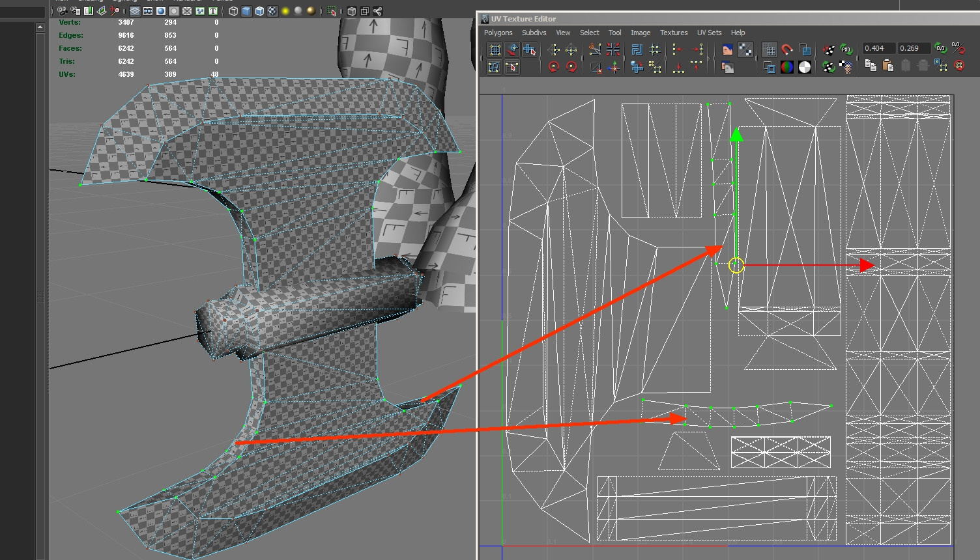Paste UVs from clipboard
This screenshot has height=560, width=980.
coord(887,65)
